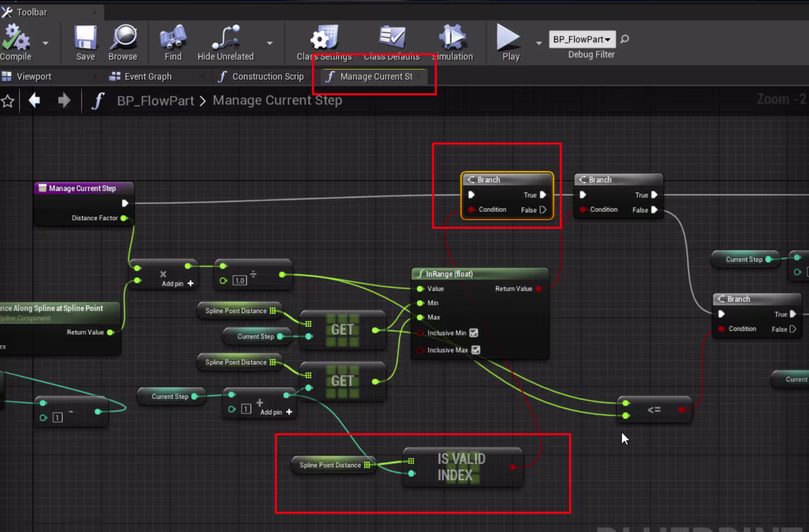Toggle the Inclusive Max checkbox
The image size is (809, 532).
(476, 350)
